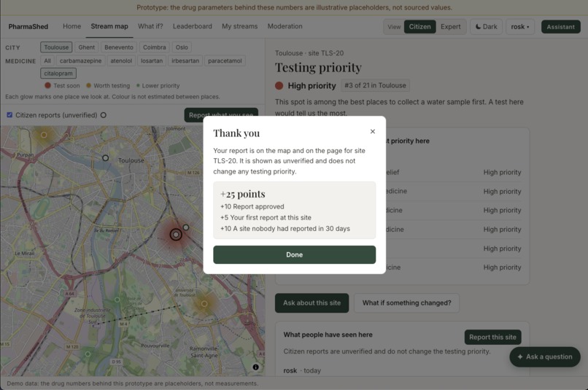588x390 pixels.
Task: Choose Benevento city chip
Action: 118,47
